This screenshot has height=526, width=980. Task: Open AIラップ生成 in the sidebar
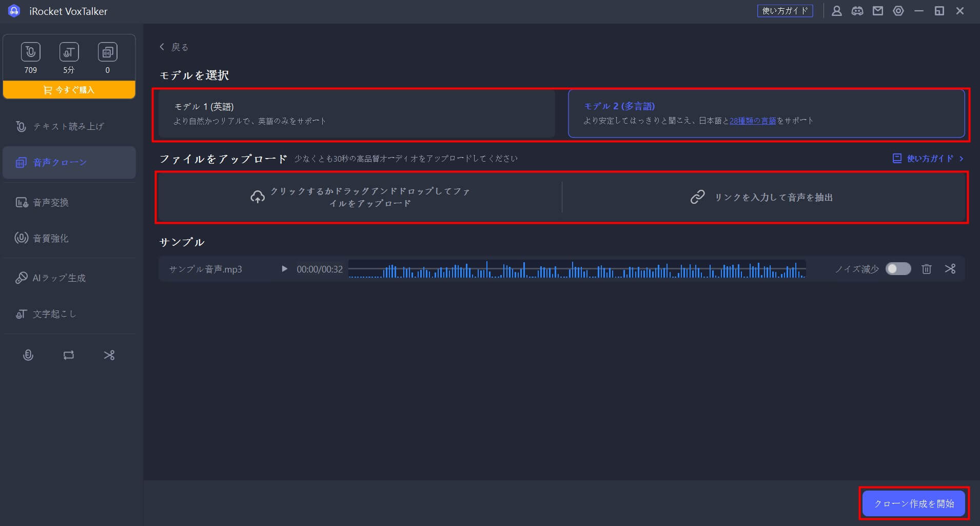coord(69,278)
